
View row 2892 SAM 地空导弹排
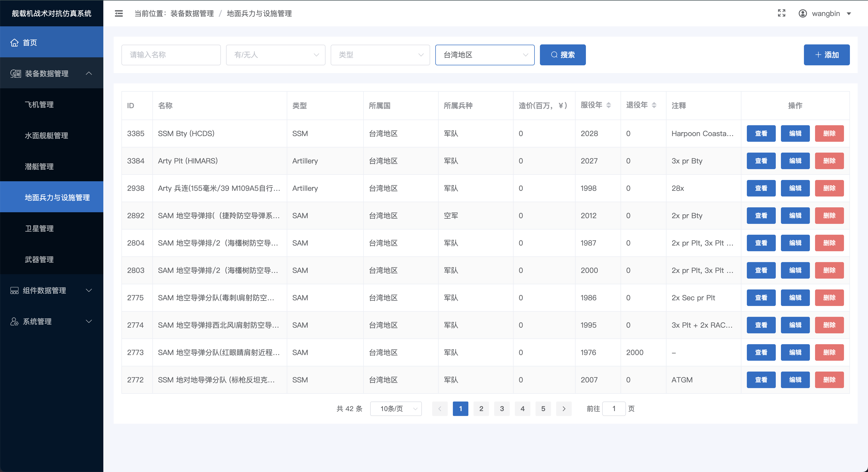click(761, 216)
